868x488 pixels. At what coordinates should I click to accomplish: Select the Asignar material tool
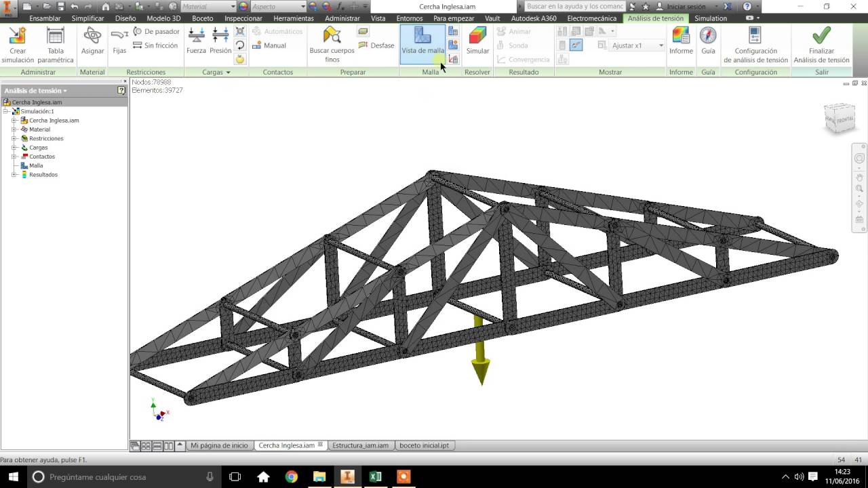[92, 42]
